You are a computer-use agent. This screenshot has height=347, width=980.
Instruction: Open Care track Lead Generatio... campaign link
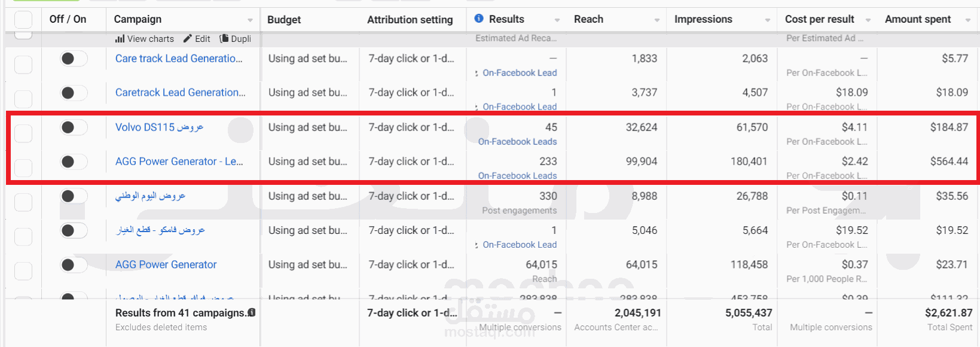[179, 58]
